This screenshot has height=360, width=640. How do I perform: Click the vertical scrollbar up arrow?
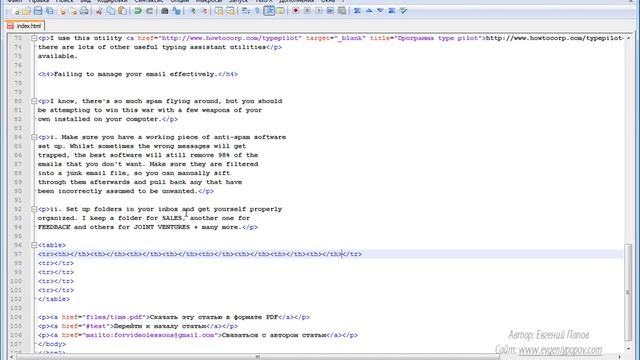coord(628,38)
